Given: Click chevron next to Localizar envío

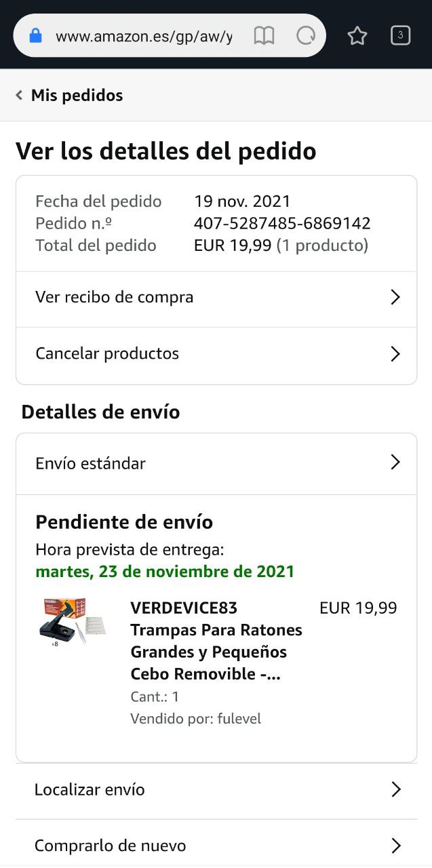Looking at the screenshot, I should (x=396, y=789).
